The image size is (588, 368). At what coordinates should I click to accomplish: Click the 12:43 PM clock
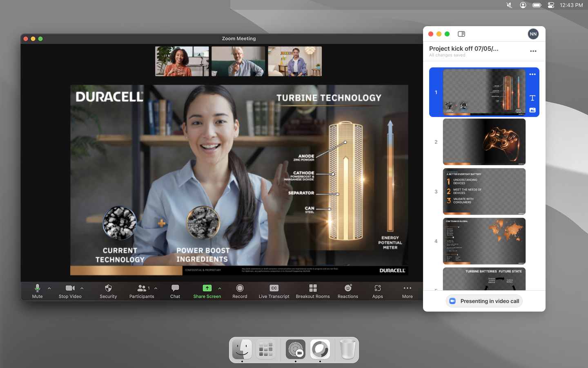[571, 5]
